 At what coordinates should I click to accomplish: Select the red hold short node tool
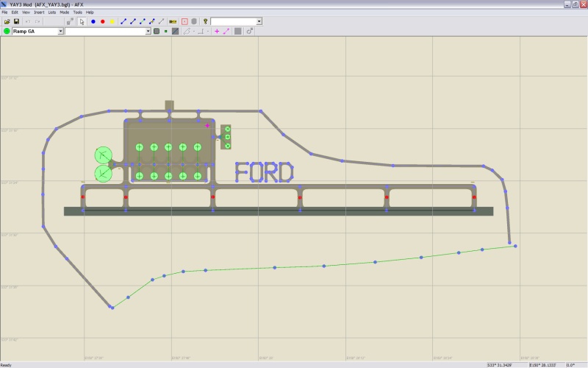click(102, 21)
